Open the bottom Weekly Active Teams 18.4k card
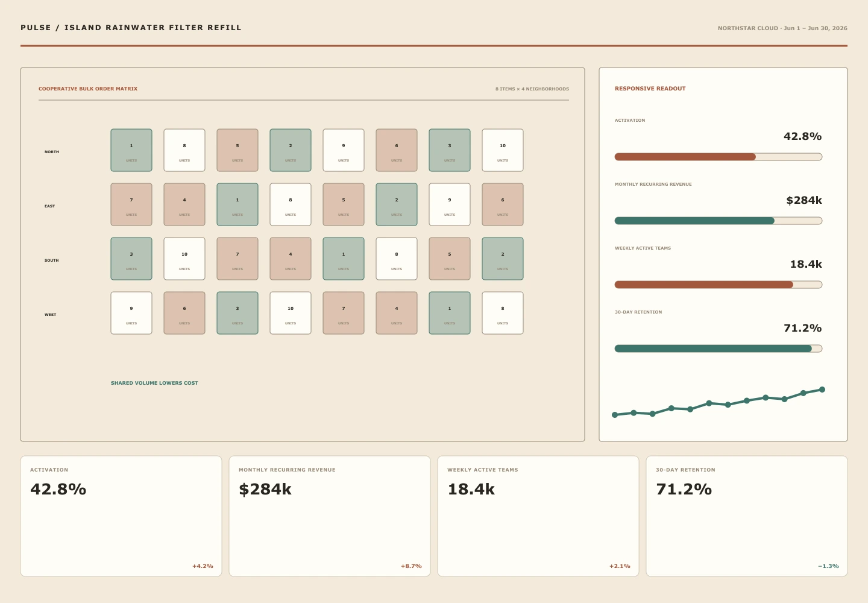The width and height of the screenshot is (868, 603). point(538,516)
